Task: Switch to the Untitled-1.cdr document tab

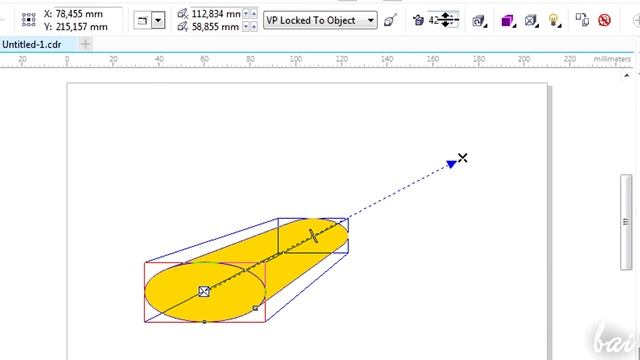Action: [32, 44]
